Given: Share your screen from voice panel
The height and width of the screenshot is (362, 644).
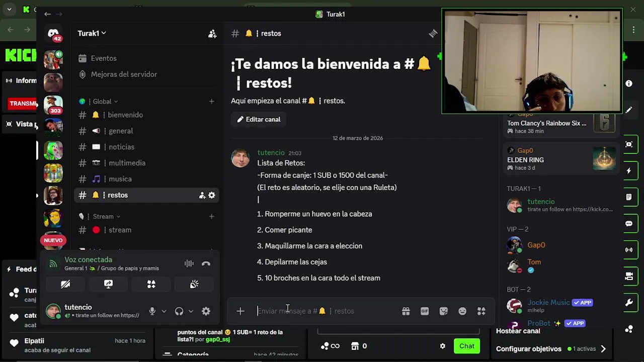Looking at the screenshot, I should coord(108,284).
